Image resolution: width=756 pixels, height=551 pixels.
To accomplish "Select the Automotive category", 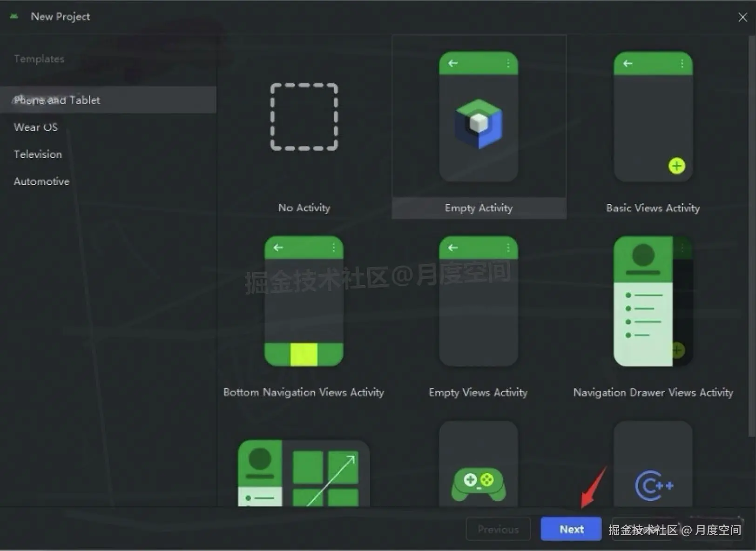I will click(x=41, y=181).
